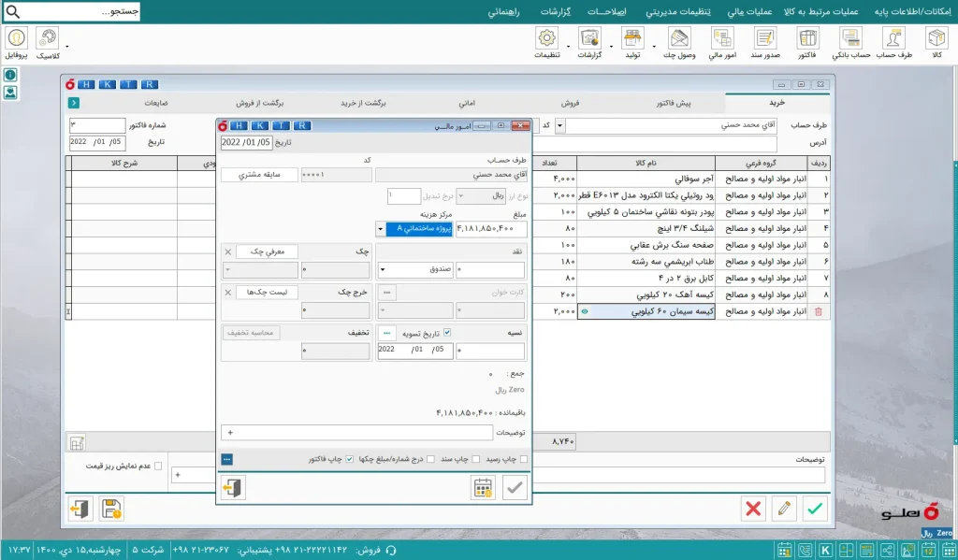
Task: Expand the طرف حساب dropdown arrow
Action: [x=559, y=126]
